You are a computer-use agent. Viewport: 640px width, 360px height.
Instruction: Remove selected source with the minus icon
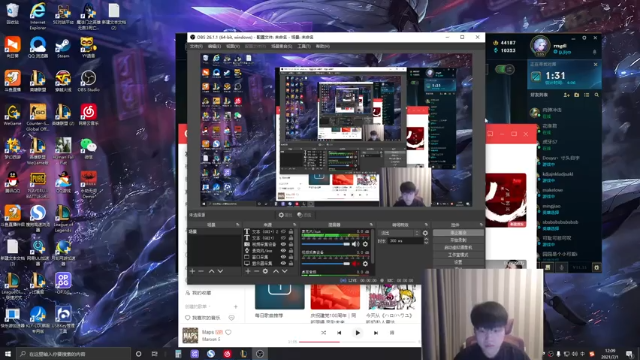[256, 271]
